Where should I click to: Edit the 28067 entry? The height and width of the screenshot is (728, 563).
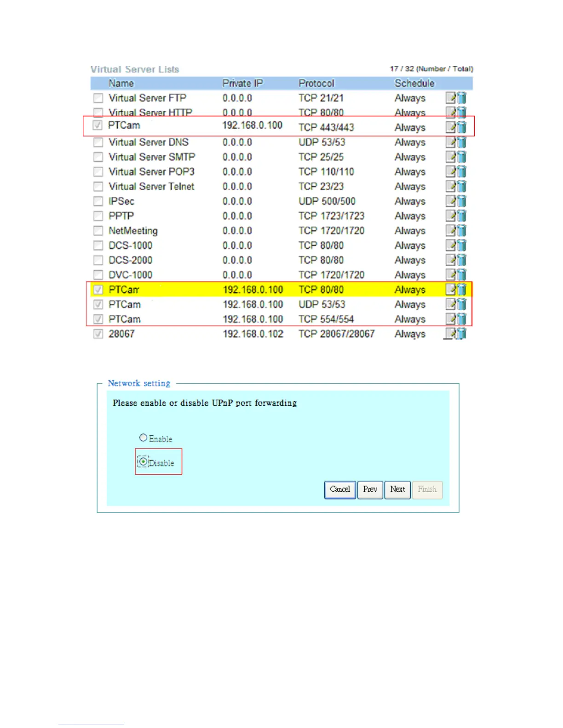point(451,334)
